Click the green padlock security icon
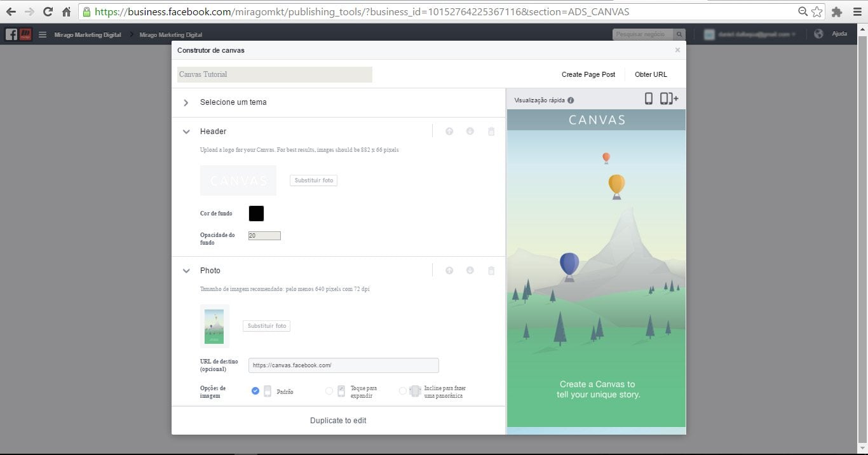This screenshot has width=868, height=455. click(86, 11)
